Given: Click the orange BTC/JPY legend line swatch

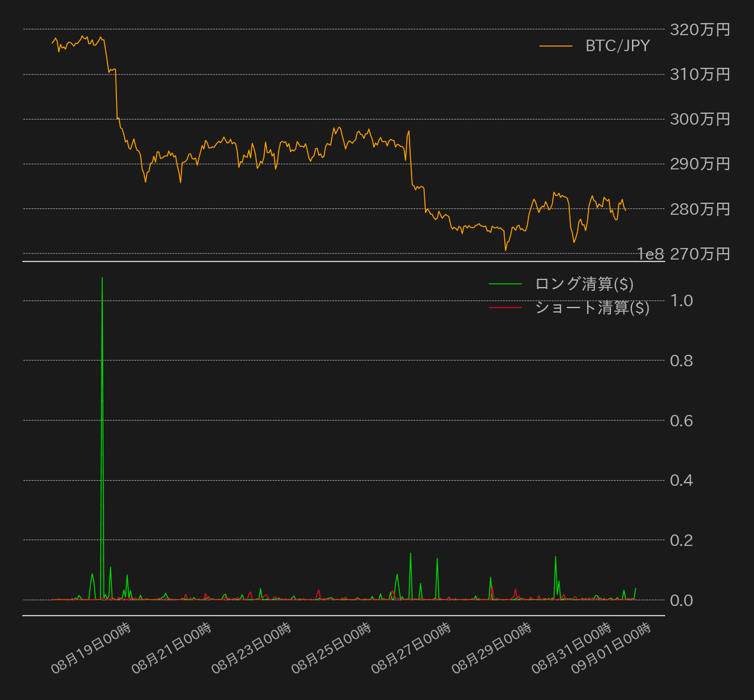Looking at the screenshot, I should [x=555, y=46].
